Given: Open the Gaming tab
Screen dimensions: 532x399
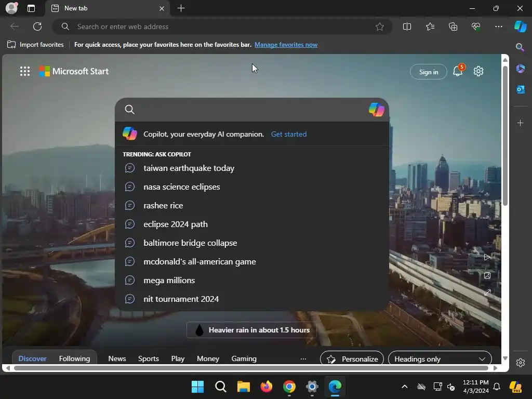Looking at the screenshot, I should coord(244,358).
